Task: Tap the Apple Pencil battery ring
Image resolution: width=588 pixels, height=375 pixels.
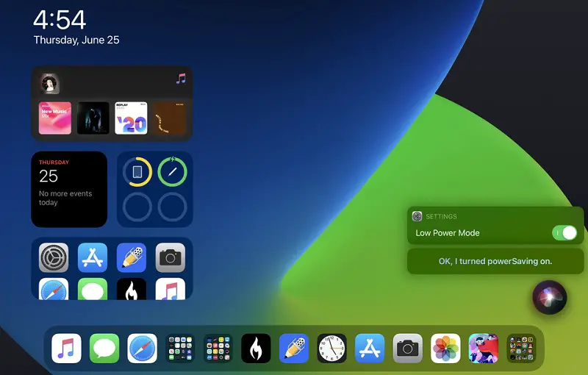Action: (x=173, y=172)
